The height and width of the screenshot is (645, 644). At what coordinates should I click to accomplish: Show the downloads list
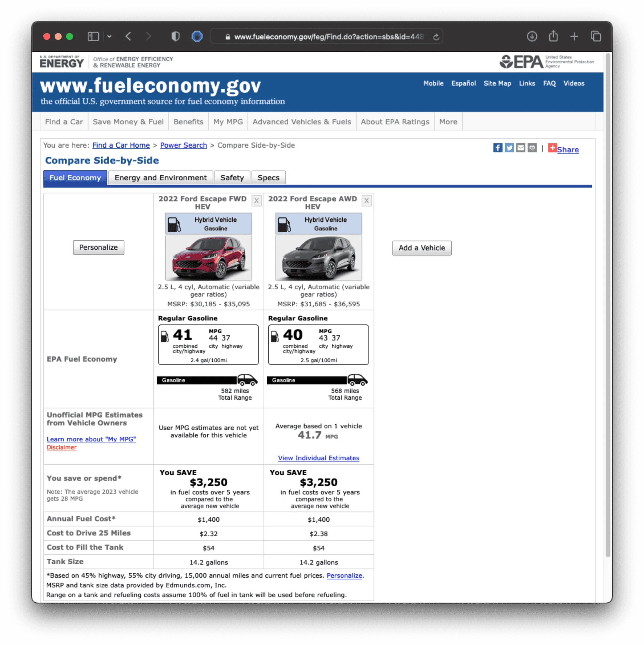coord(532,36)
